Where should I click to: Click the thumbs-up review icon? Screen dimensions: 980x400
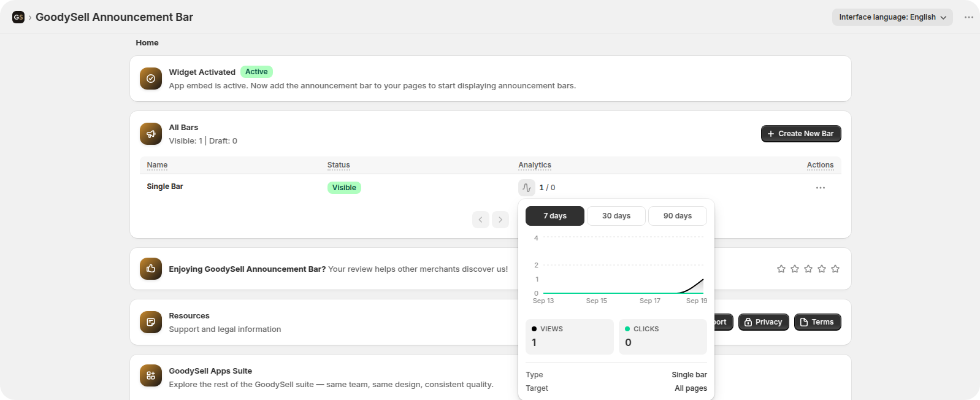(x=151, y=269)
